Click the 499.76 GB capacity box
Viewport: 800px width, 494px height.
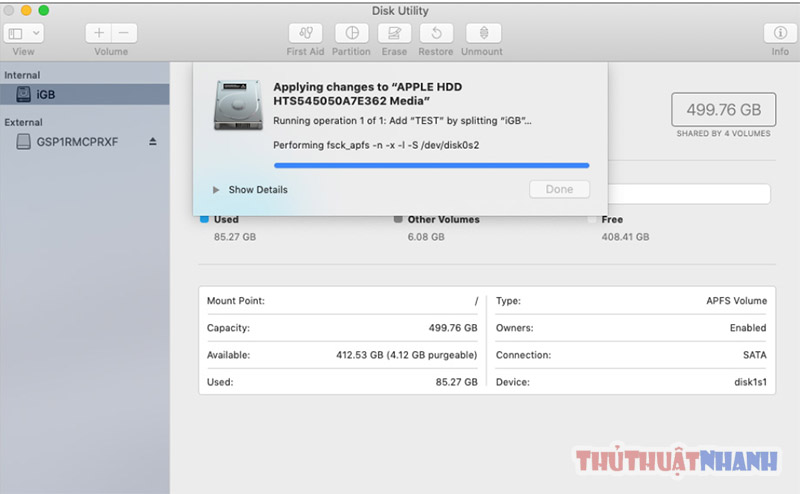[723, 110]
